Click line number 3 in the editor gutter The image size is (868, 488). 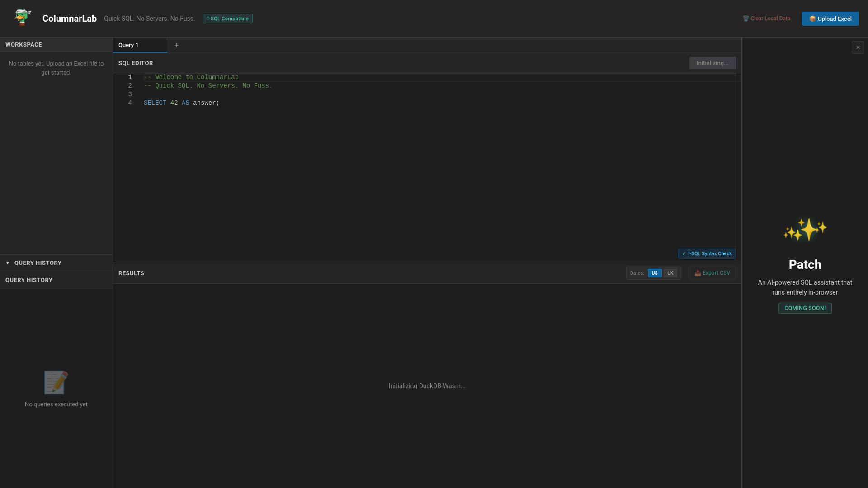pos(130,94)
